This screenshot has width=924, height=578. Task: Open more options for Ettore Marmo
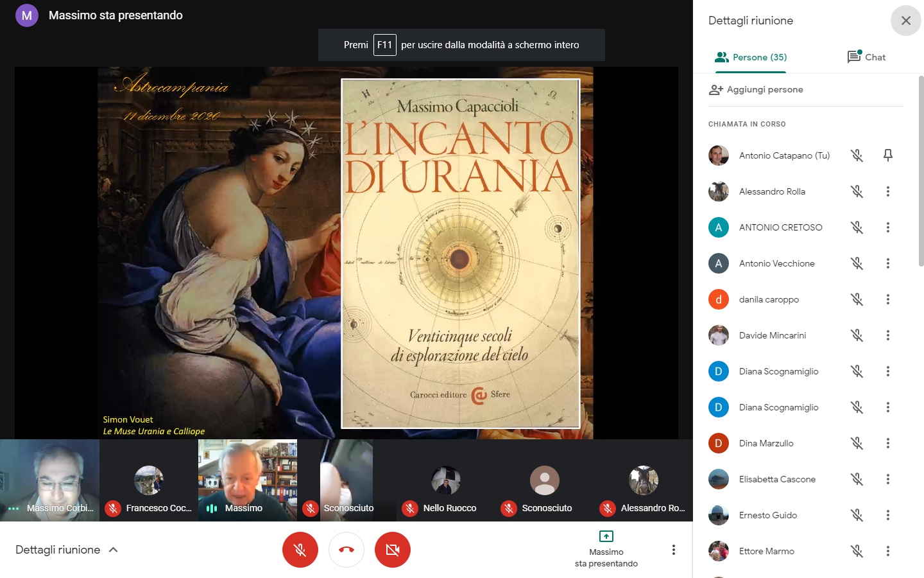pyautogui.click(x=888, y=551)
